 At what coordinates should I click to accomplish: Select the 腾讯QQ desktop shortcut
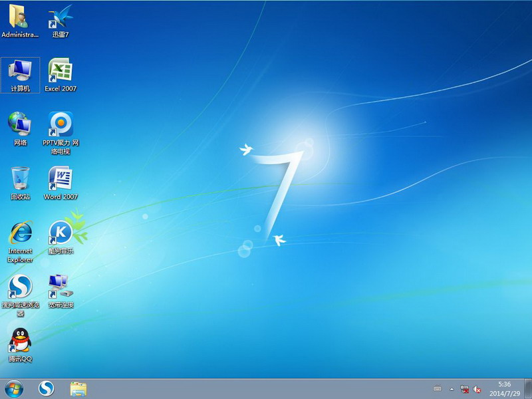[20, 345]
